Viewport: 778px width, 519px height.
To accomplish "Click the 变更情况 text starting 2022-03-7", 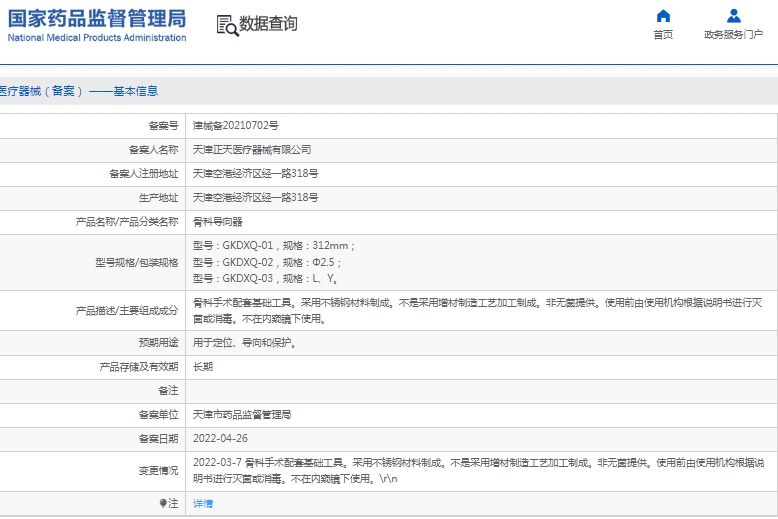I will pyautogui.click(x=479, y=471).
